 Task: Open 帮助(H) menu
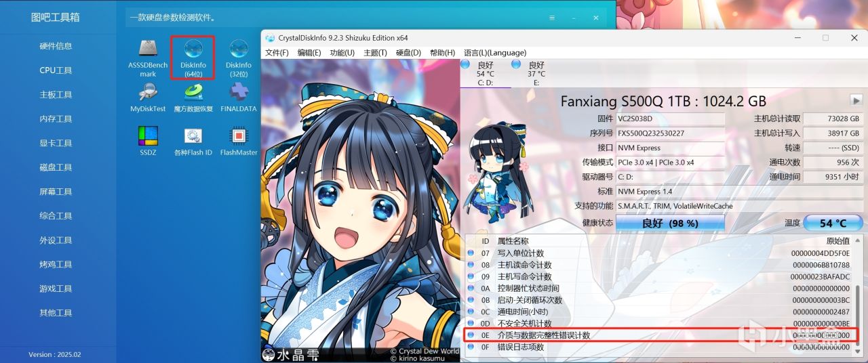[x=443, y=53]
